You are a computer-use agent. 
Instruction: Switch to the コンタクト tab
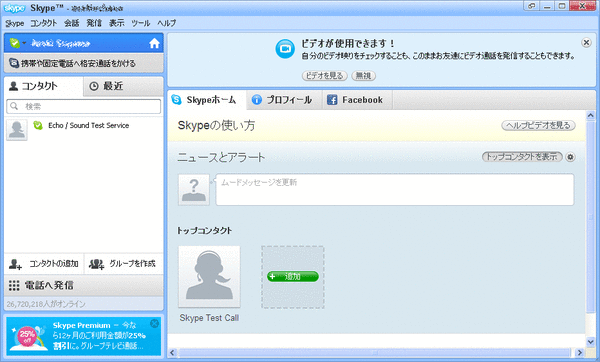coord(43,86)
